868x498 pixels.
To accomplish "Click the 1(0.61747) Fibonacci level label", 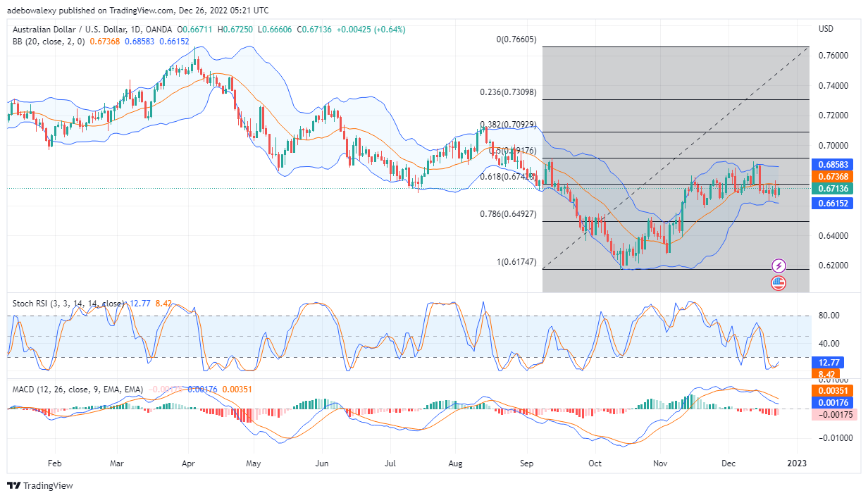I will 517,261.
